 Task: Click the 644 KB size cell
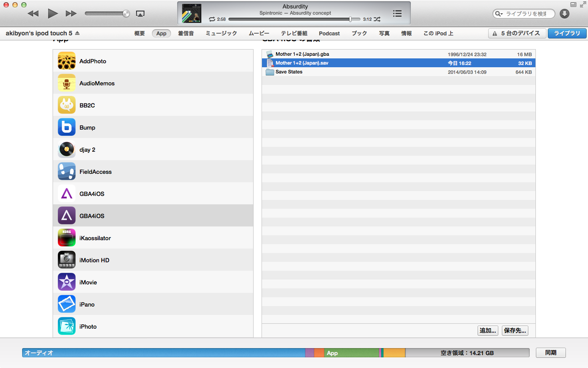[x=524, y=72]
